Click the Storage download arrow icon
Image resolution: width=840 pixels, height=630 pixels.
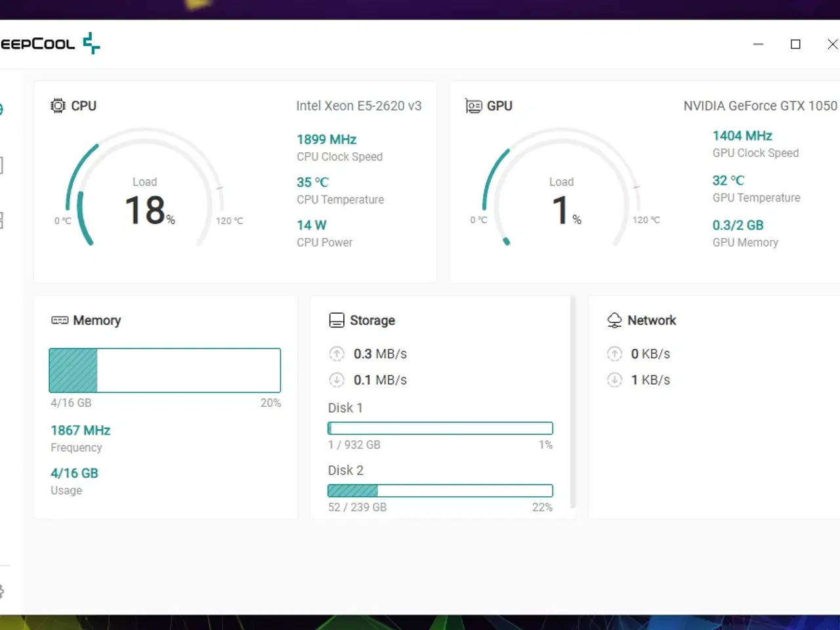(337, 380)
